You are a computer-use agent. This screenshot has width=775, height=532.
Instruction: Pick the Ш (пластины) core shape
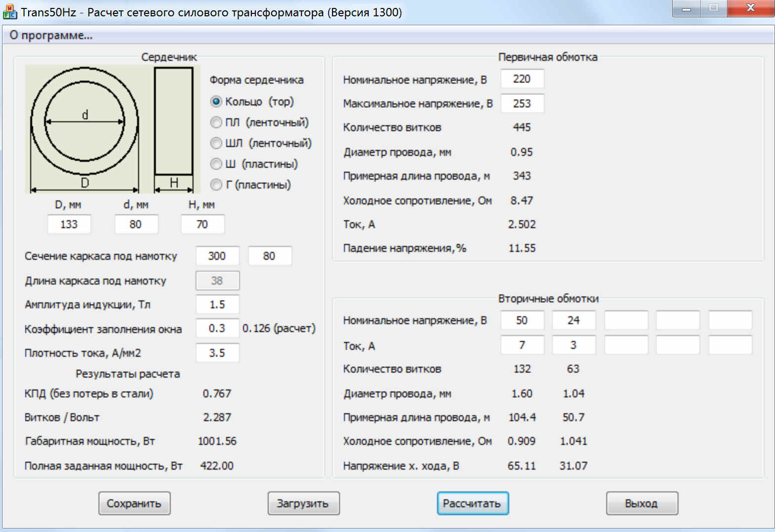pos(216,164)
